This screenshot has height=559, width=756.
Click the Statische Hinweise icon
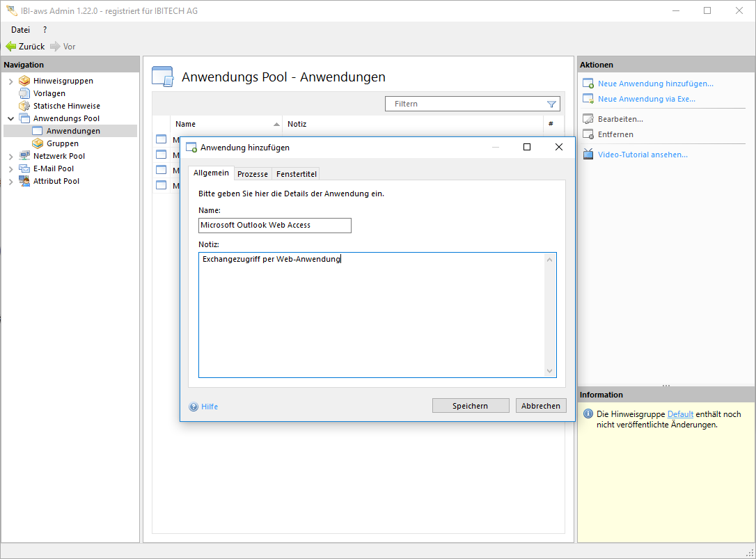(24, 106)
